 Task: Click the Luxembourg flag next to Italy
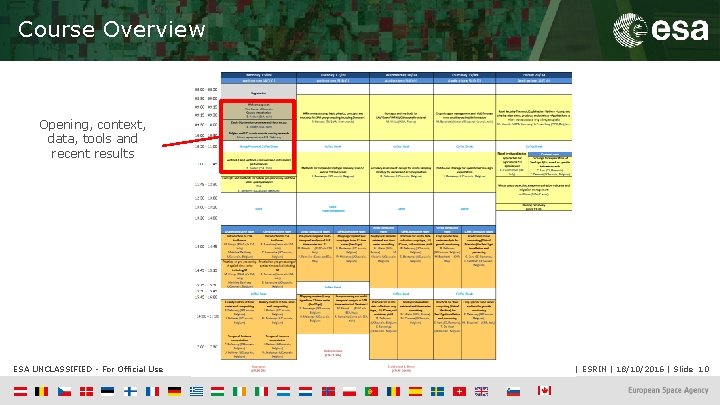click(283, 392)
